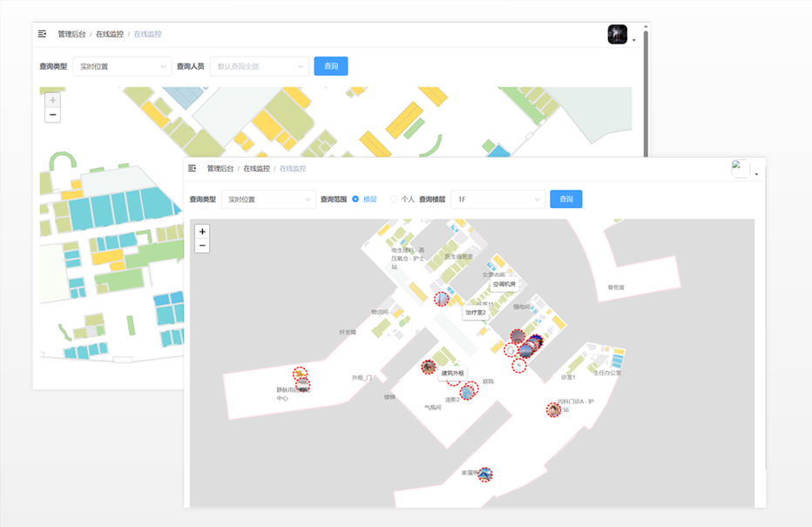
Task: Open the 查询楼层 1F dropdown
Action: coord(497,199)
